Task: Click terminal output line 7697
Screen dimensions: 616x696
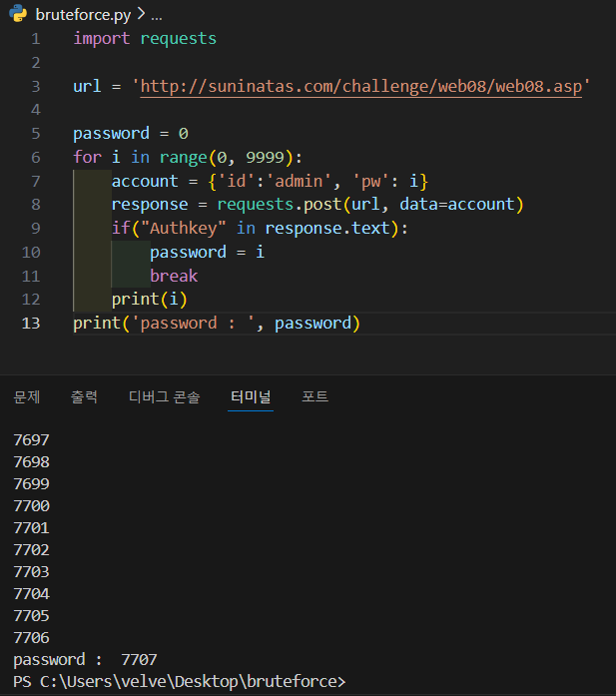Action: click(x=32, y=440)
